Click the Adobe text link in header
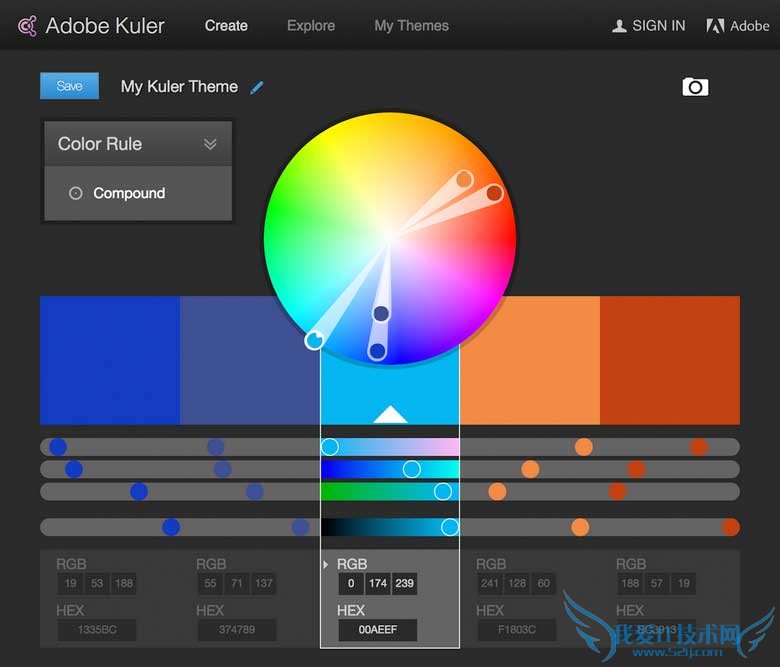 tap(750, 26)
